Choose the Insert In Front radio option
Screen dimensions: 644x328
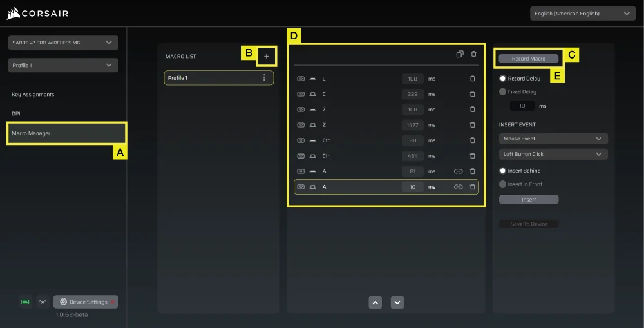(502, 184)
